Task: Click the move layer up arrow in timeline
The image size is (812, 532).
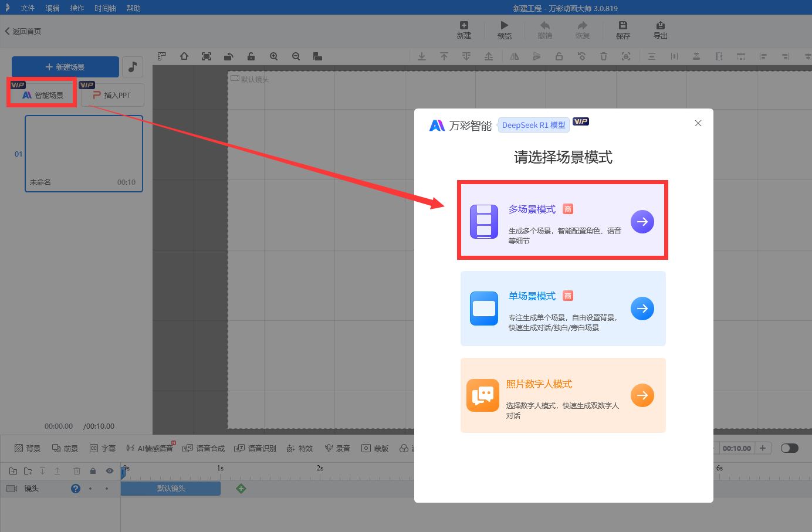Action: pyautogui.click(x=57, y=471)
